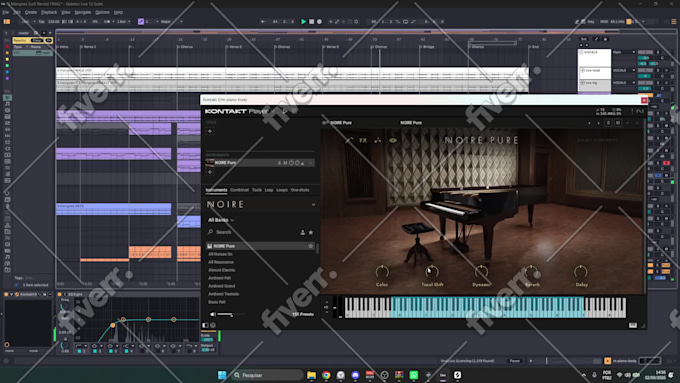Open the Navigate menu
The image size is (680, 383).
[82, 12]
